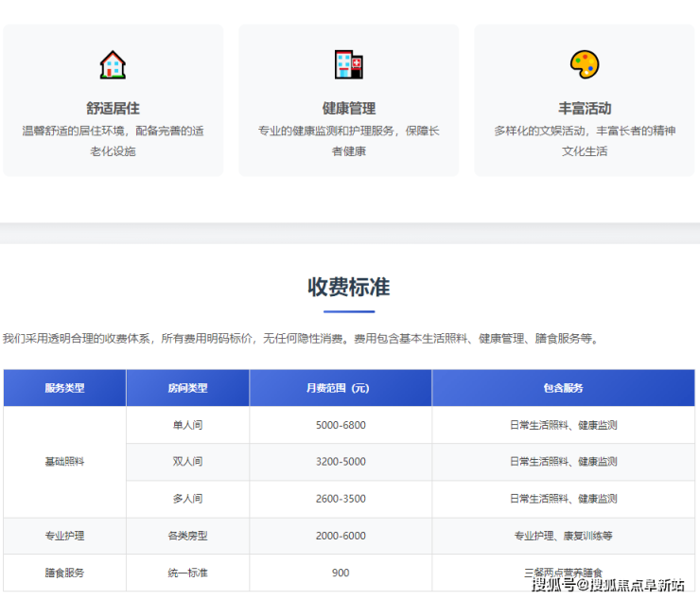Click the house icon above 舒适居住
Viewport: 700px width, 600px height.
(113, 64)
